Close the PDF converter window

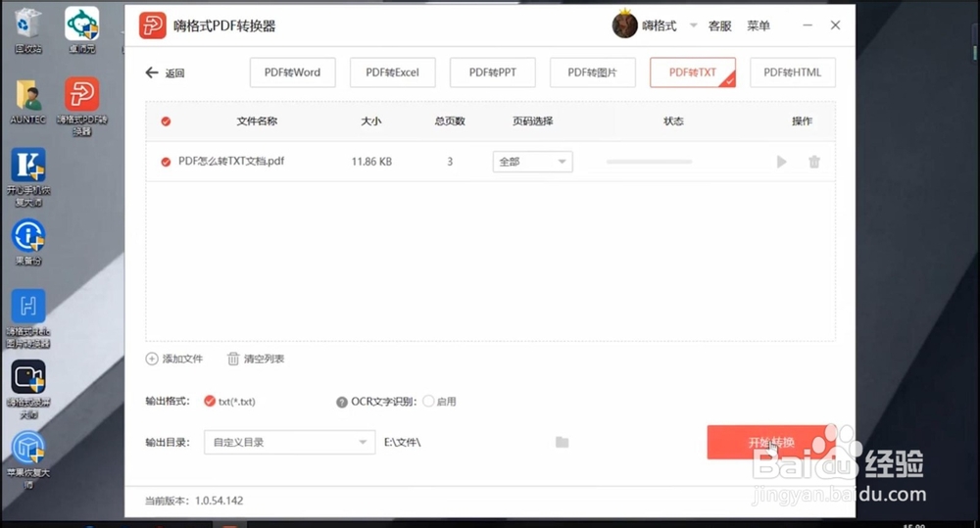point(835,25)
